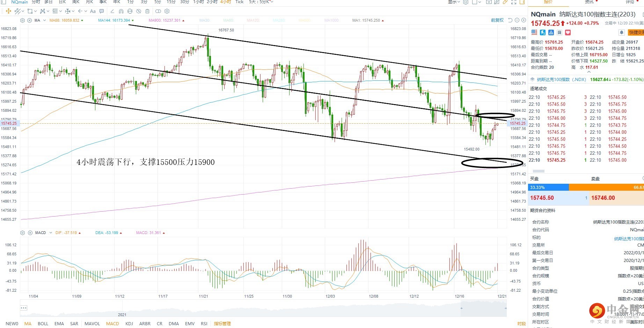Image resolution: width=644 pixels, height=328 pixels.
Task: Open the chart settings gear next to 显示
Action: (466, 2)
